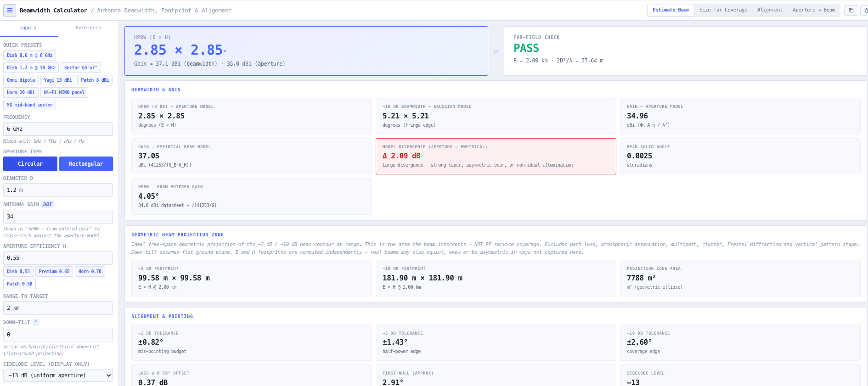Select the Estimate Beam mode tab
This screenshot has width=868, height=386.
click(x=671, y=10)
